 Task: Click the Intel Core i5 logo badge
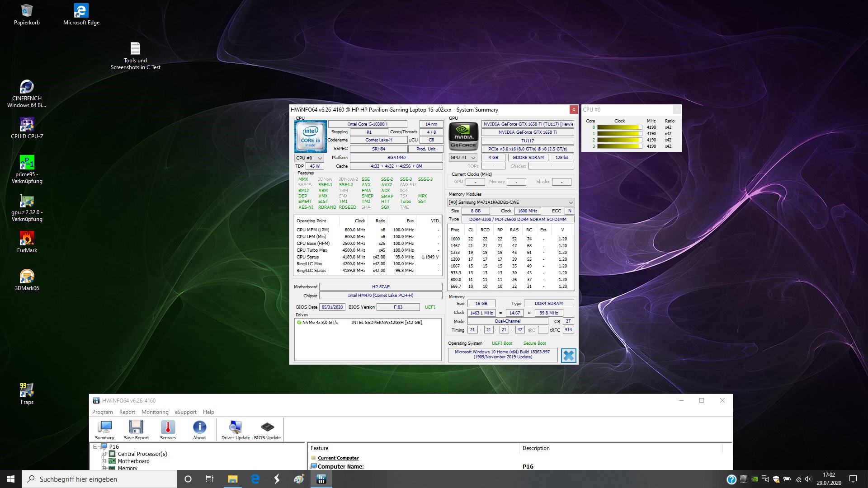(310, 136)
